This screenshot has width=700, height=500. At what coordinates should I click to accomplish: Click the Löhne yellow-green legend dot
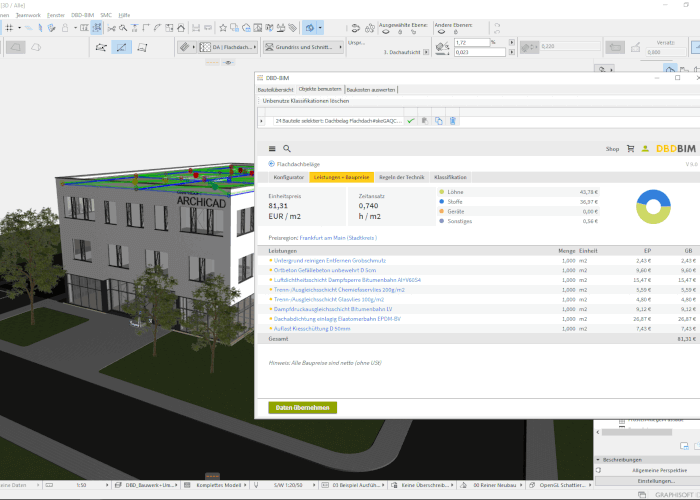pos(442,192)
